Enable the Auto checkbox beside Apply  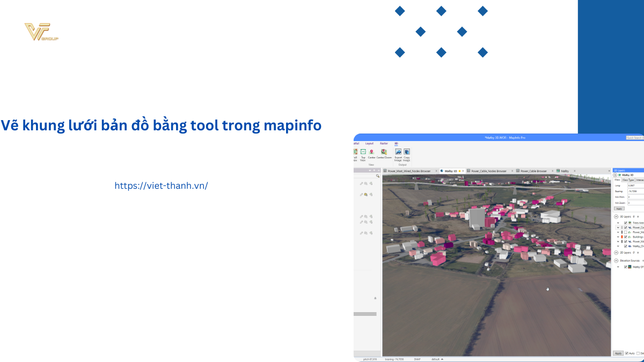(x=627, y=353)
